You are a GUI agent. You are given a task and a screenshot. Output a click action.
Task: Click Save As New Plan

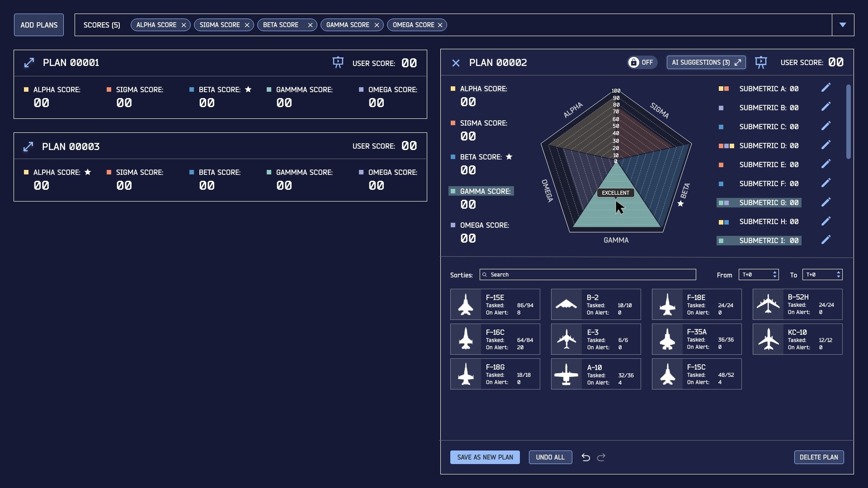(x=485, y=457)
